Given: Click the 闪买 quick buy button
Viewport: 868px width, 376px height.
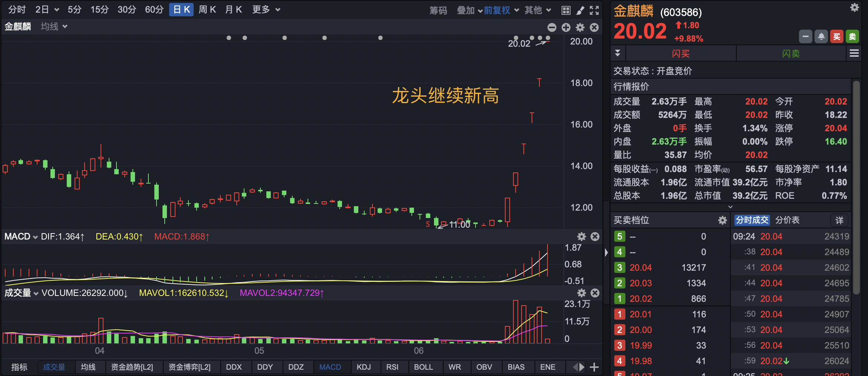Looking at the screenshot, I should point(681,53).
